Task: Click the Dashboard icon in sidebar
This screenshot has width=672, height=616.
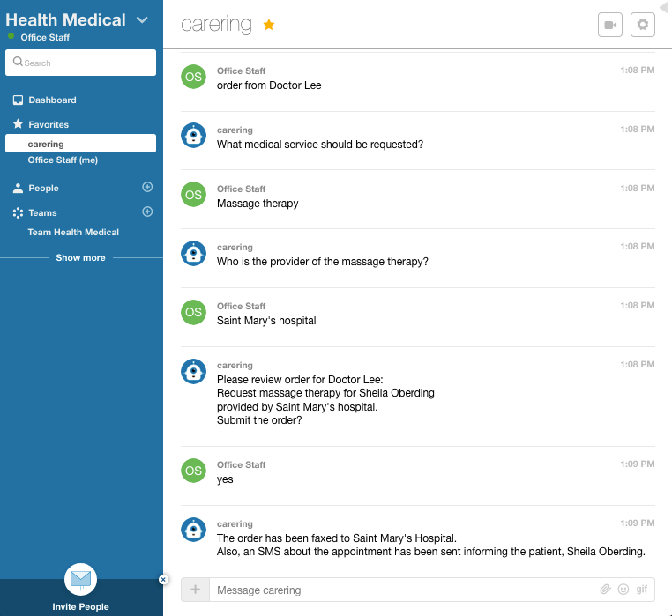Action: [x=18, y=100]
